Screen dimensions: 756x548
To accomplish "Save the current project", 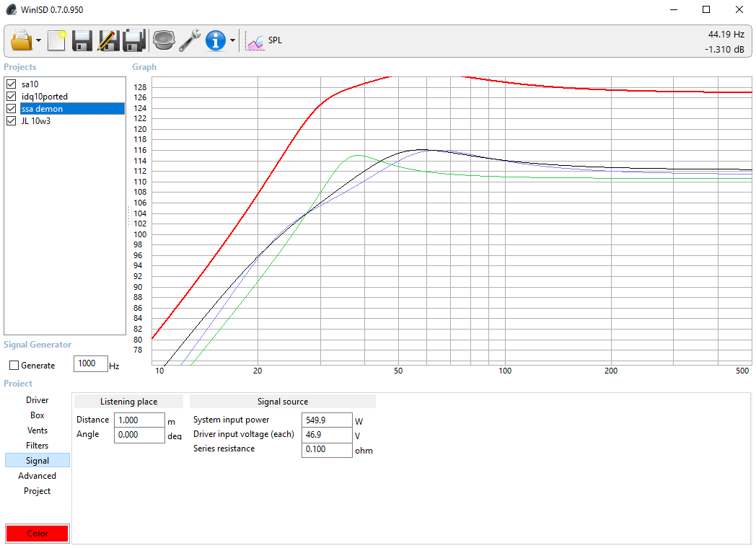I will (x=82, y=40).
